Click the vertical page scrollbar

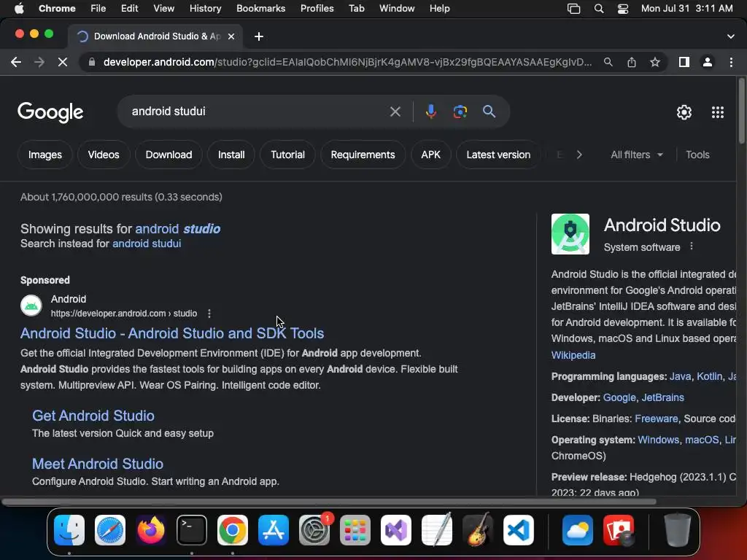[x=741, y=111]
